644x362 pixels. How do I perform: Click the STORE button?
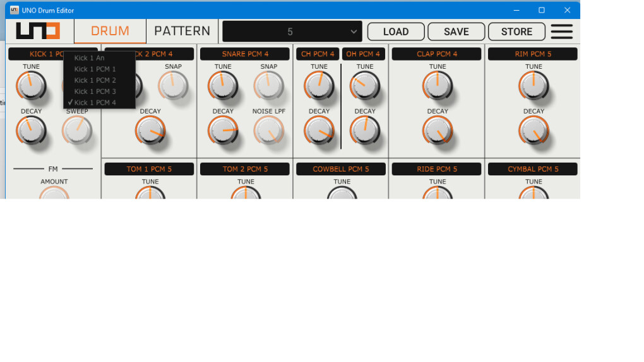(x=516, y=32)
